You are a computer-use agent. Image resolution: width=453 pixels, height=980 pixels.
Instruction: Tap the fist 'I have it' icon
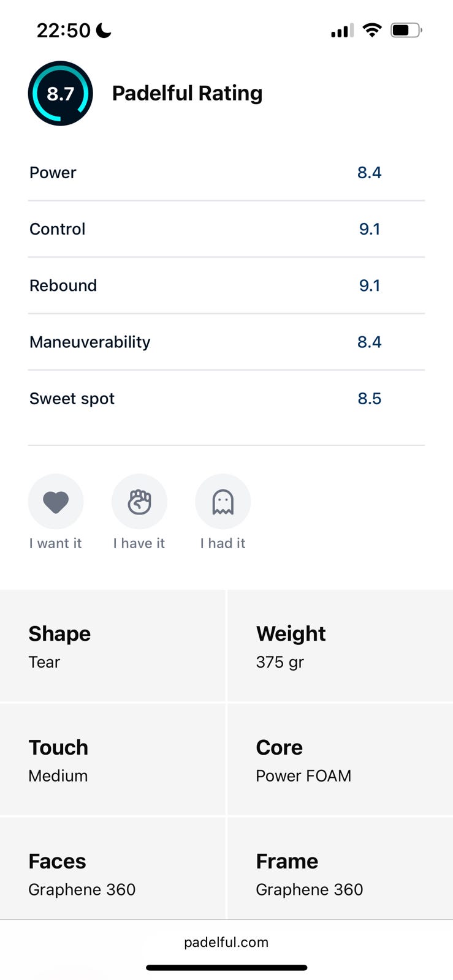tap(139, 502)
